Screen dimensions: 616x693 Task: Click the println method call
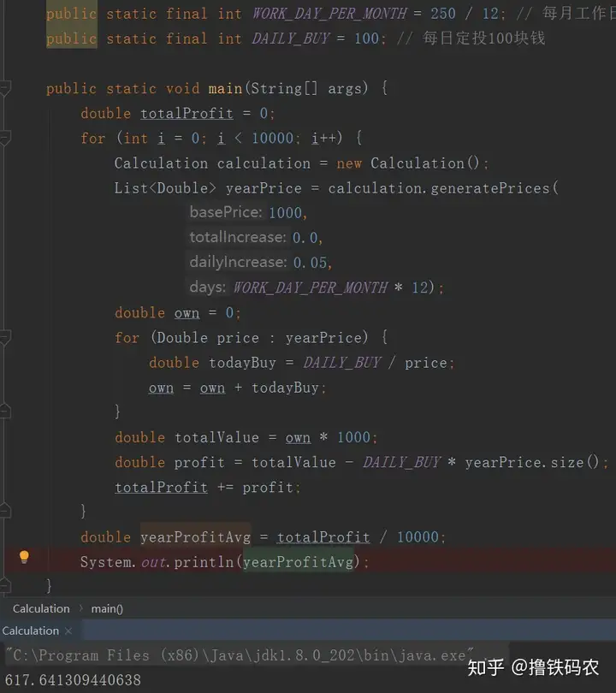(204, 562)
